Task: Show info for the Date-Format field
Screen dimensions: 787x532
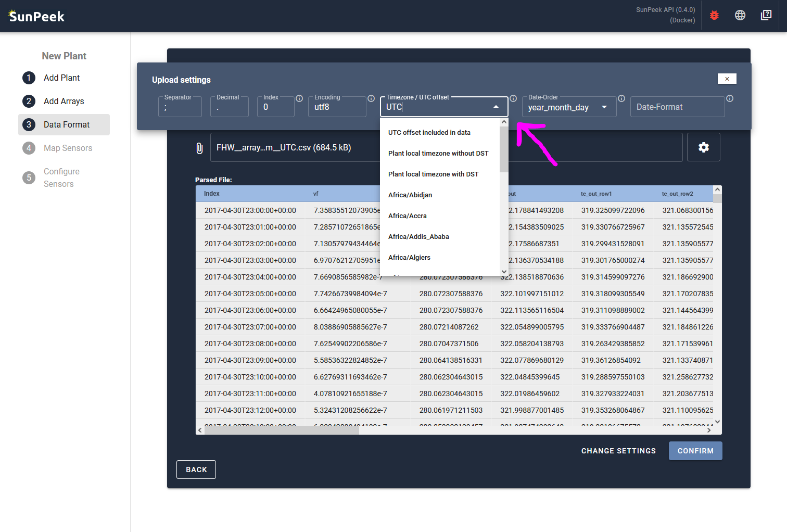Action: [730, 98]
